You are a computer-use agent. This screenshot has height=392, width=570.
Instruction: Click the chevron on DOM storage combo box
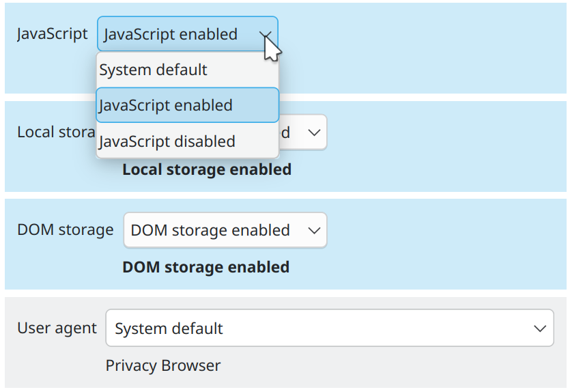(x=314, y=231)
